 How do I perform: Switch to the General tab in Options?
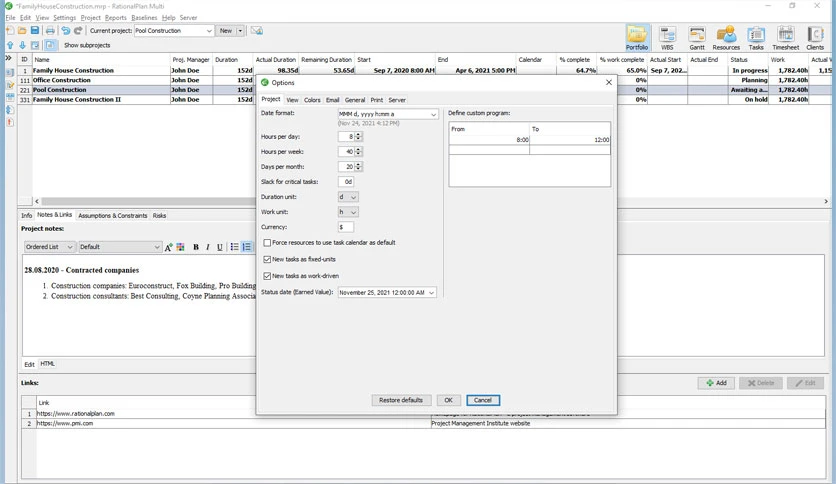[355, 100]
